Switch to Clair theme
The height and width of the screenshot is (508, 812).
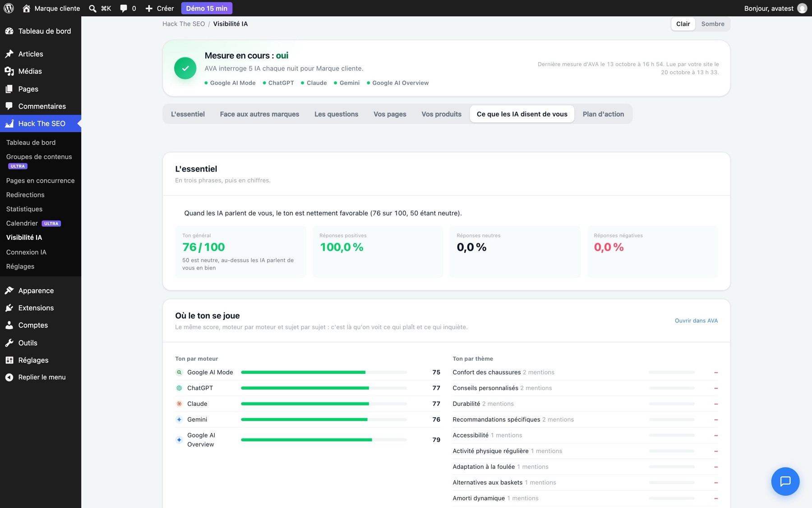pyautogui.click(x=683, y=24)
